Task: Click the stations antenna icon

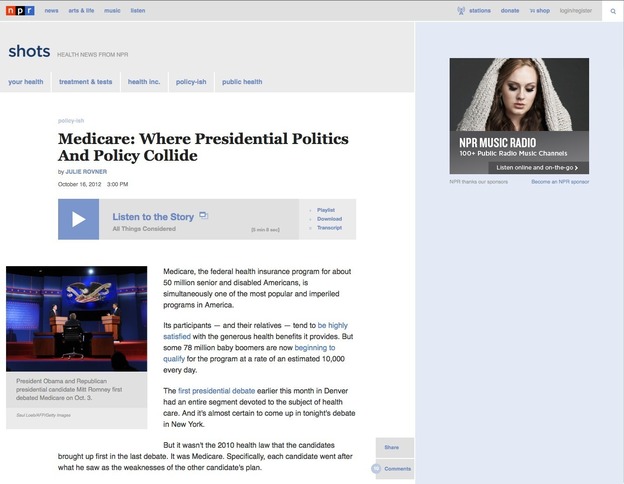Action: point(461,11)
